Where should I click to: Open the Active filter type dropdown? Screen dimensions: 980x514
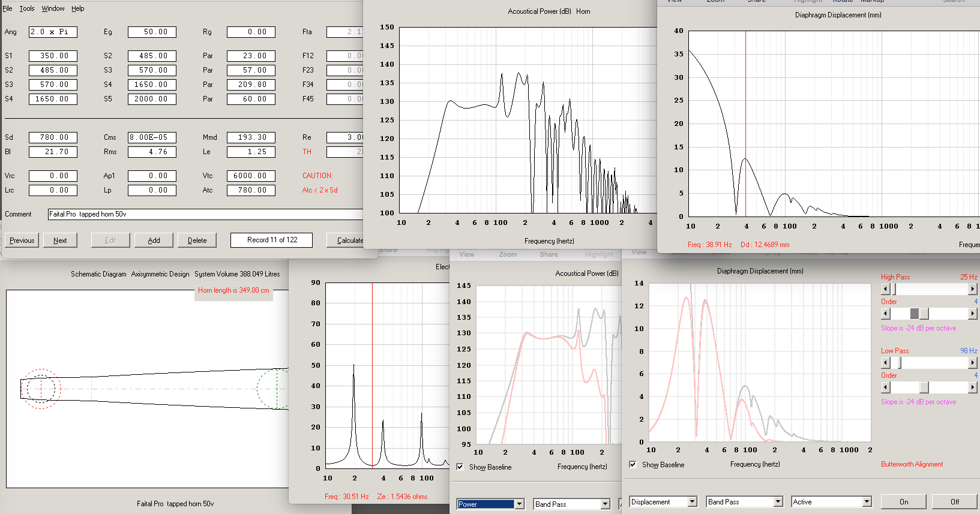867,501
